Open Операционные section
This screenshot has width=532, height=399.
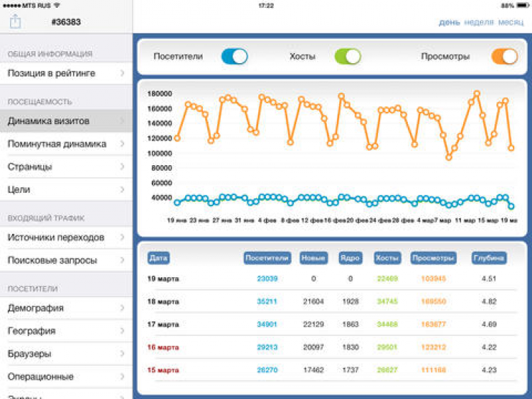coord(66,376)
